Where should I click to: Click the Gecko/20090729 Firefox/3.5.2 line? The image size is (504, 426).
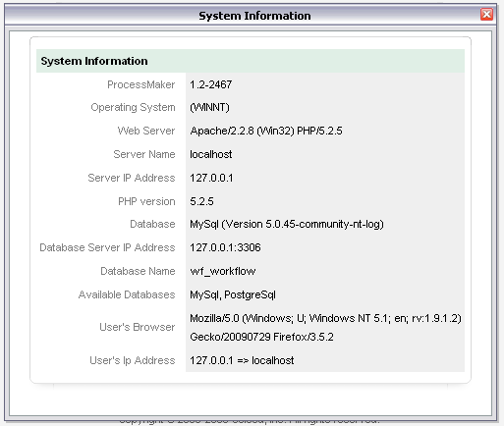pos(261,337)
